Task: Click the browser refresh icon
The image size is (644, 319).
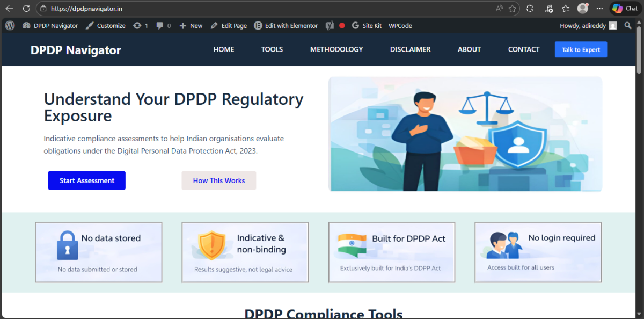Action: [x=26, y=9]
